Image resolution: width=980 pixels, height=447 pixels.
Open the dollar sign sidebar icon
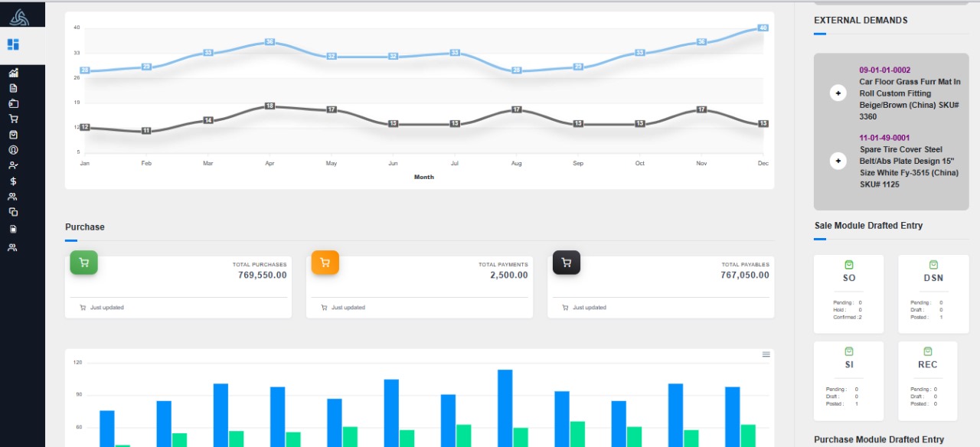coord(13,181)
